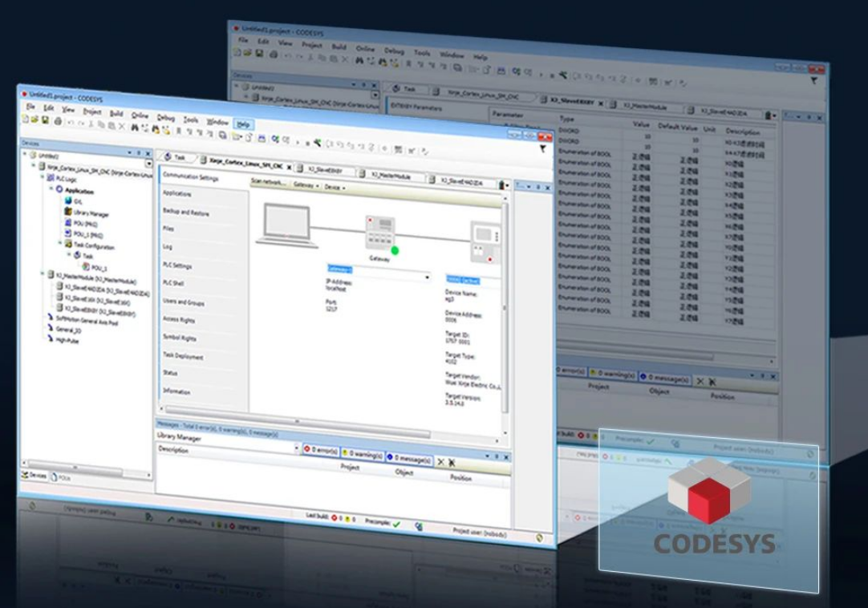Click Start play icon in front toolbar
The height and width of the screenshot is (608, 868).
click(x=298, y=142)
